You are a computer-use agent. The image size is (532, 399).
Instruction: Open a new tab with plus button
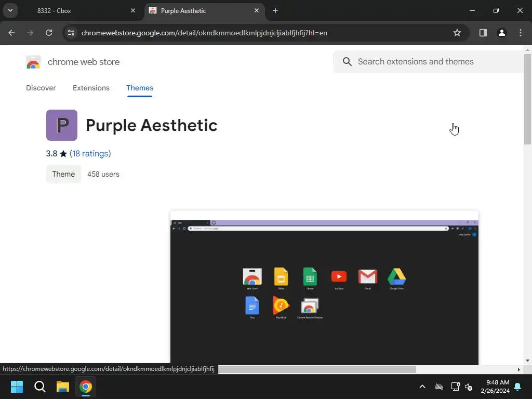[x=275, y=10]
